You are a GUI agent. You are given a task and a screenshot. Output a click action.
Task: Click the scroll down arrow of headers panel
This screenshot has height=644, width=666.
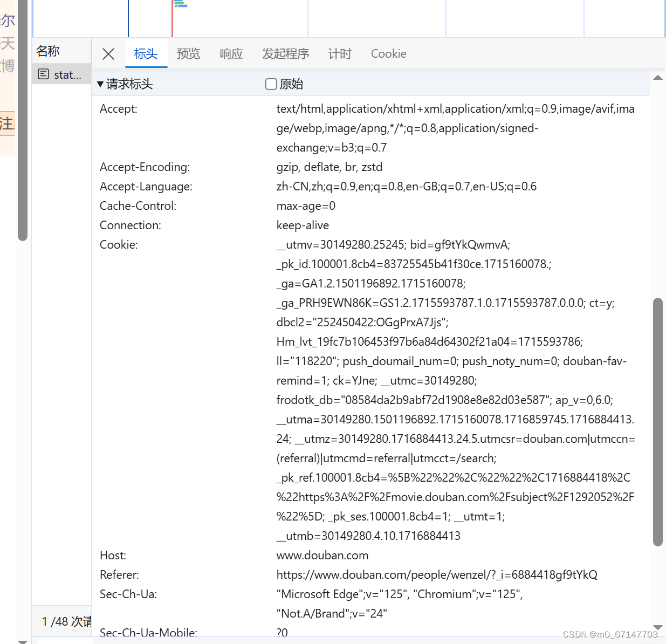[658, 627]
